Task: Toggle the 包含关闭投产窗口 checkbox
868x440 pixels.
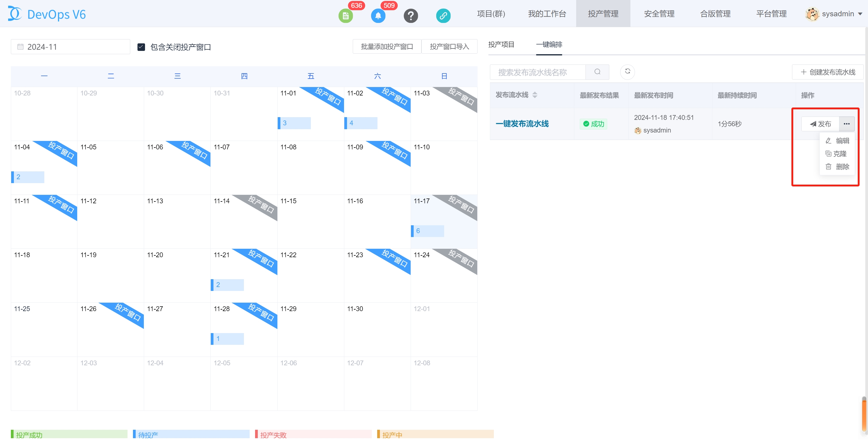Action: [x=141, y=47]
